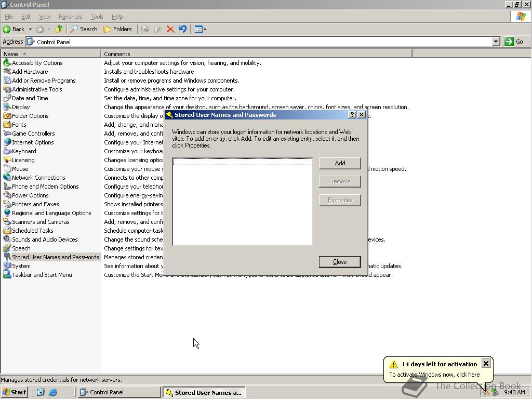
Task: Open the Views dropdown button
Action: 200,29
